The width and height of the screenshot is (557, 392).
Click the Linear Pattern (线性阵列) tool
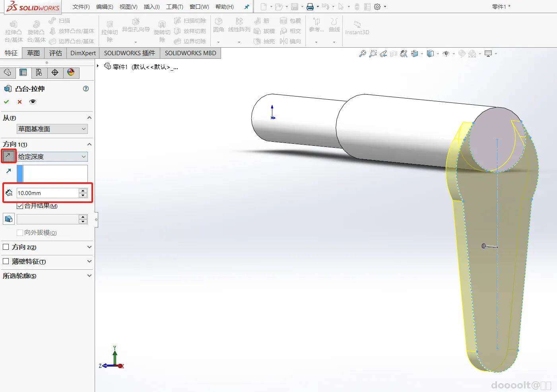point(239,25)
